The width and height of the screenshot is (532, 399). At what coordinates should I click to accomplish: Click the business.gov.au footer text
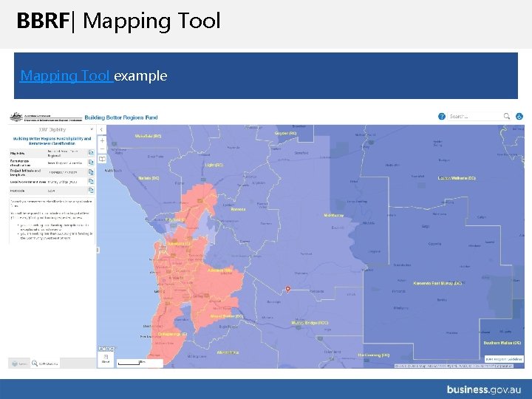483,389
